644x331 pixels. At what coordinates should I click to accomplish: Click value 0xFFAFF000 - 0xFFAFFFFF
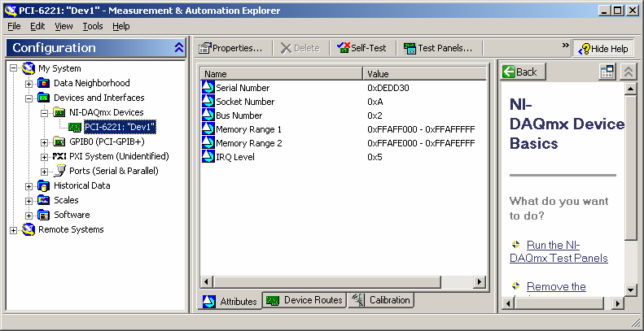(x=421, y=129)
